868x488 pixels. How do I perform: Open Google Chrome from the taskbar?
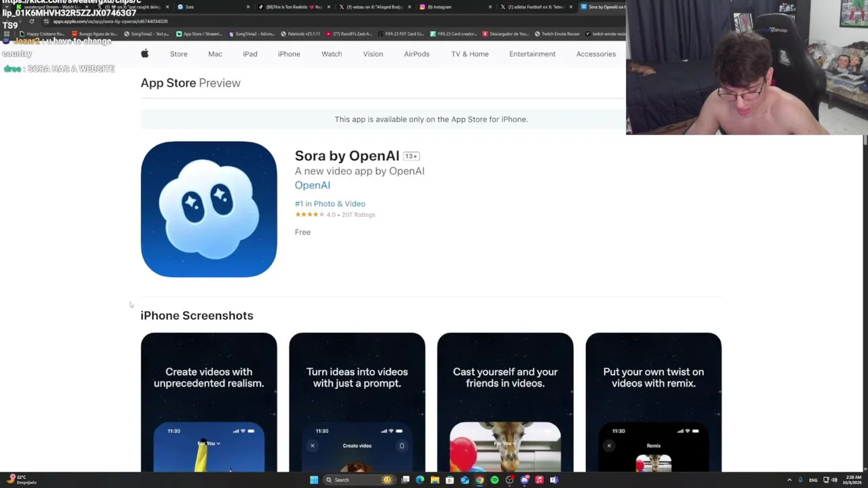479,480
